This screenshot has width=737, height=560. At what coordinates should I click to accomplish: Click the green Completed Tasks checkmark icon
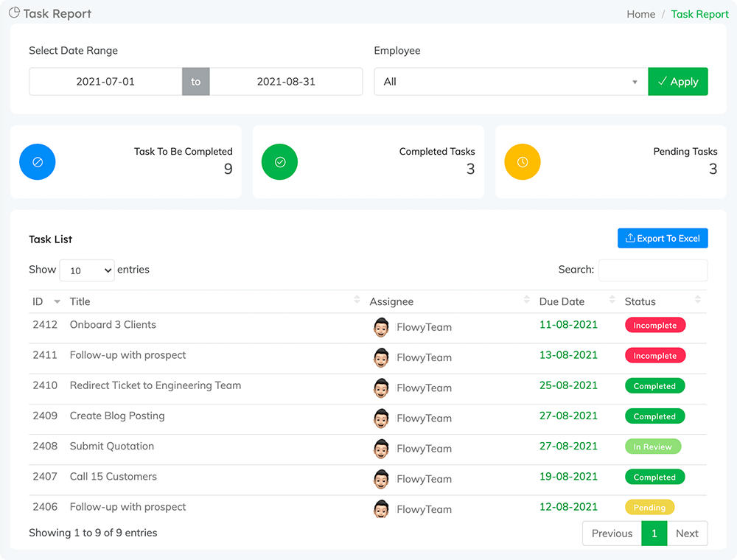280,162
